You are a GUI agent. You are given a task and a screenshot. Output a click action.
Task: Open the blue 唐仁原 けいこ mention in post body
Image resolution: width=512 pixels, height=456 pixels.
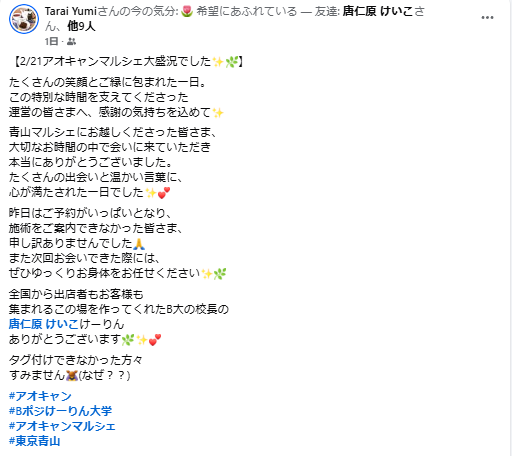(44, 324)
